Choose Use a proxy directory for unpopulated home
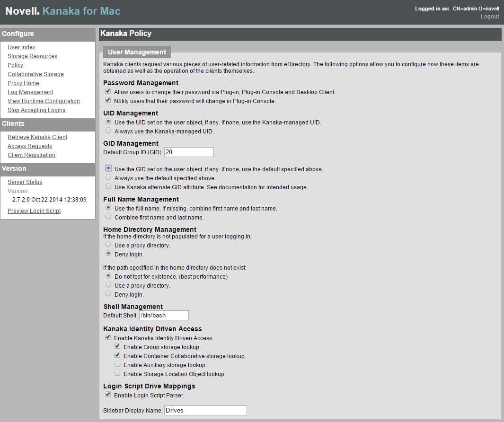Viewport: 504px width, 422px height. coord(109,245)
